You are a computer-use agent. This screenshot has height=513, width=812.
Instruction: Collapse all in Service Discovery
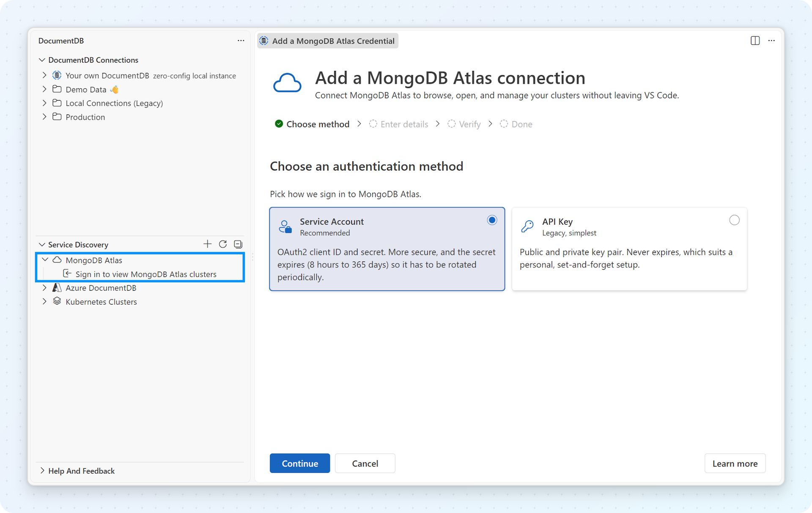point(238,244)
